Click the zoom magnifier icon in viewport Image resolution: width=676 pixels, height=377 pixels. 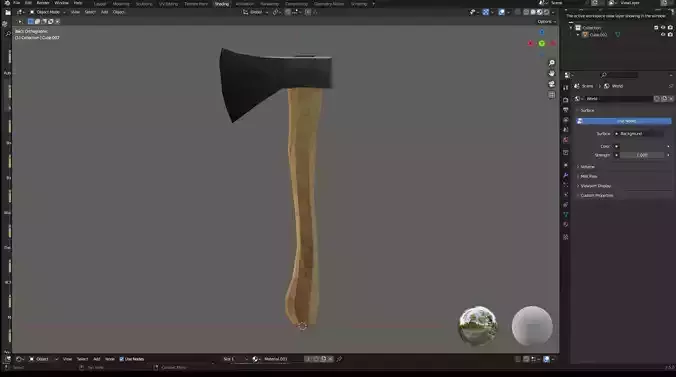pos(551,63)
